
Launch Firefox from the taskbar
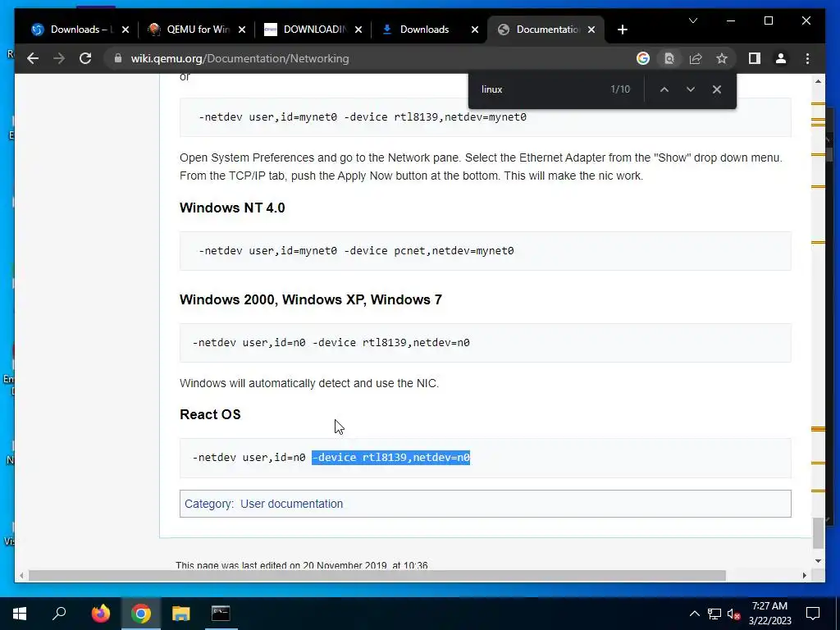click(100, 614)
